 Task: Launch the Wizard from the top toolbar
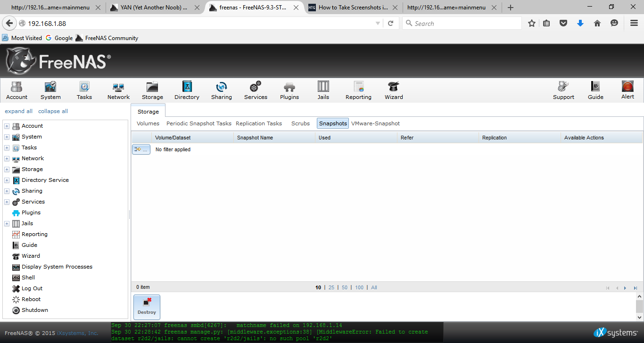[394, 90]
